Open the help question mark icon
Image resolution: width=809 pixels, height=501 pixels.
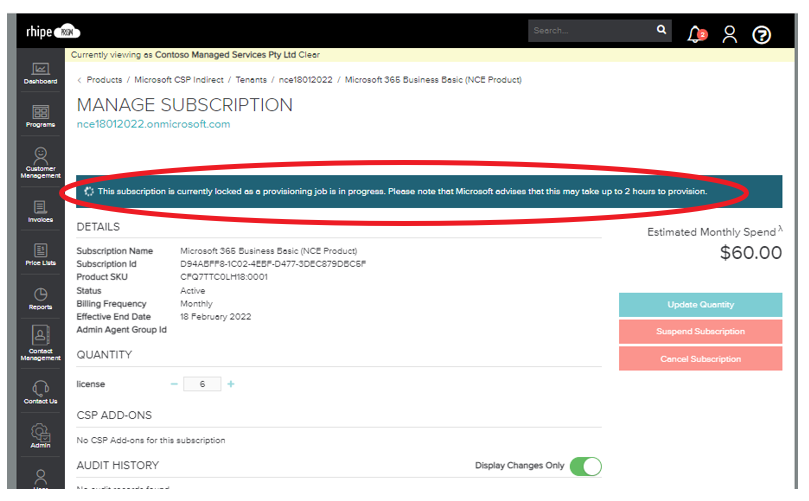[x=762, y=35]
